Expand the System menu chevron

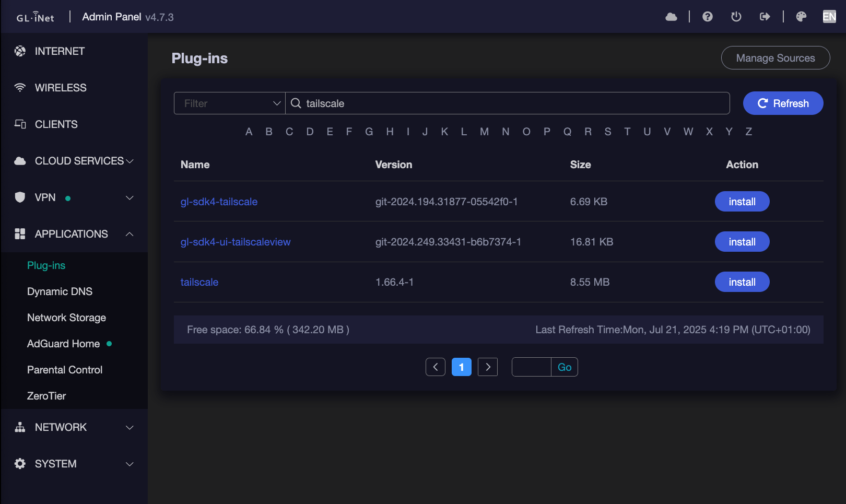[130, 464]
